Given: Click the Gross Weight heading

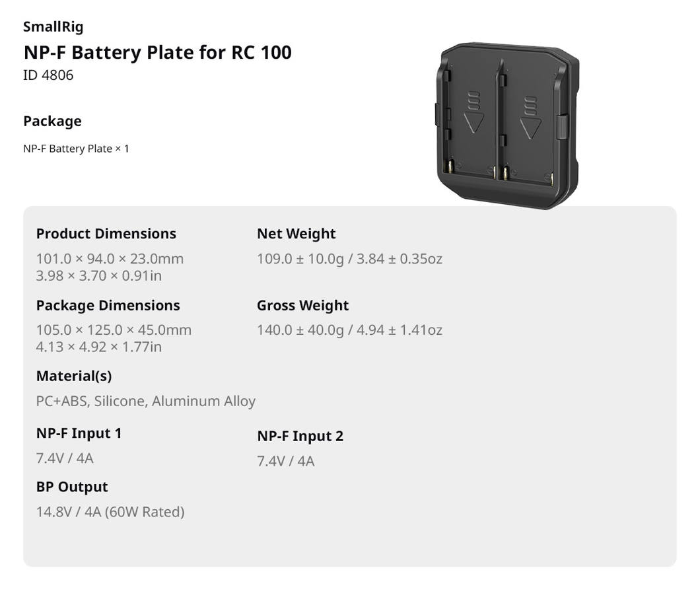Looking at the screenshot, I should (302, 305).
